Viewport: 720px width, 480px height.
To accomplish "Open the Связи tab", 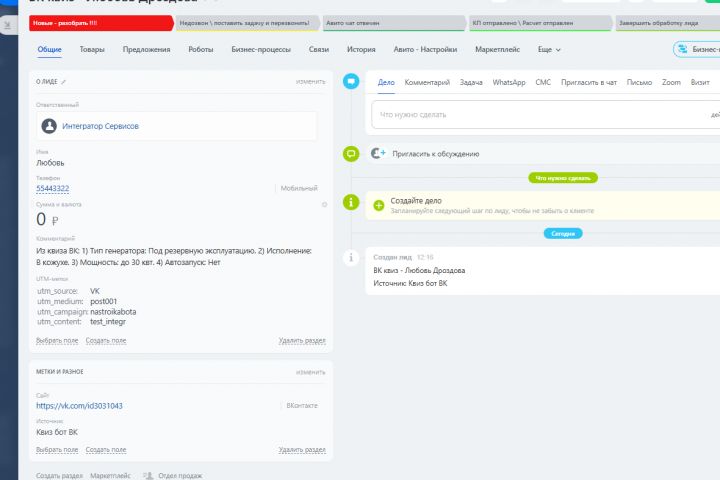I will [319, 49].
